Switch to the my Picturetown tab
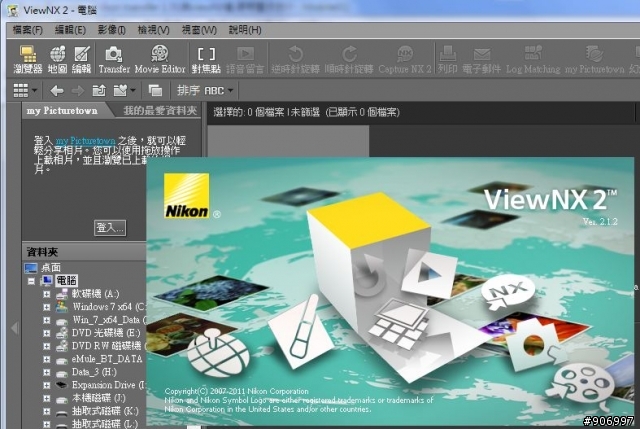Screen dimensions: 640x429 [62, 111]
